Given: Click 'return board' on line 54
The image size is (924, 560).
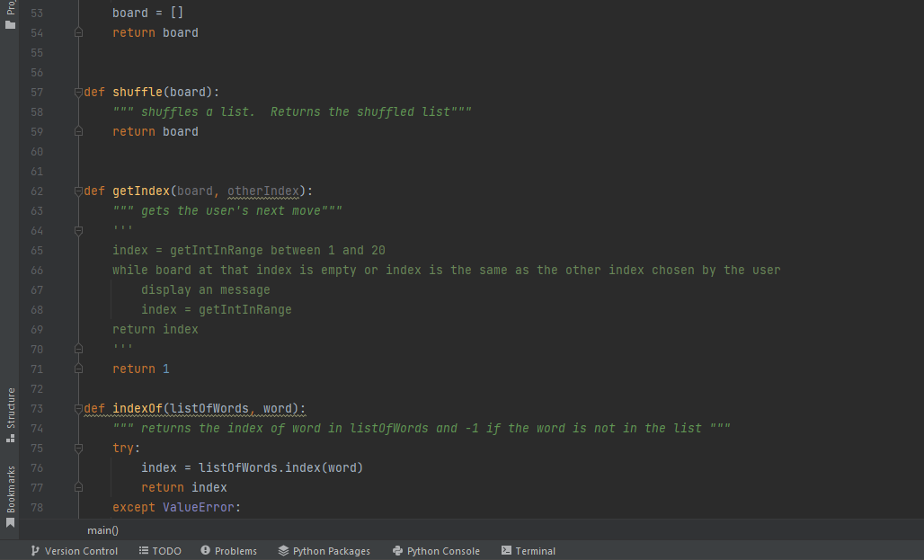Looking at the screenshot, I should point(155,33).
